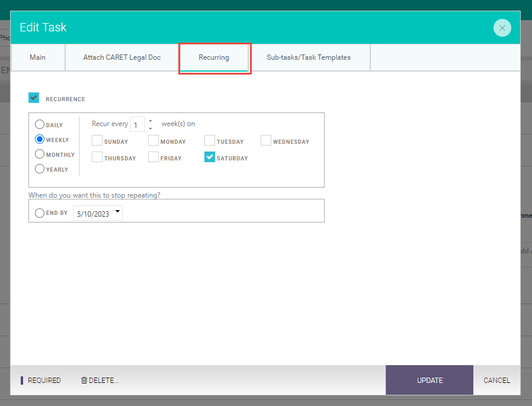Screen dimensions: 532x406
Task: Open Sub-tasks/Task Templates tab
Action: 309,57
